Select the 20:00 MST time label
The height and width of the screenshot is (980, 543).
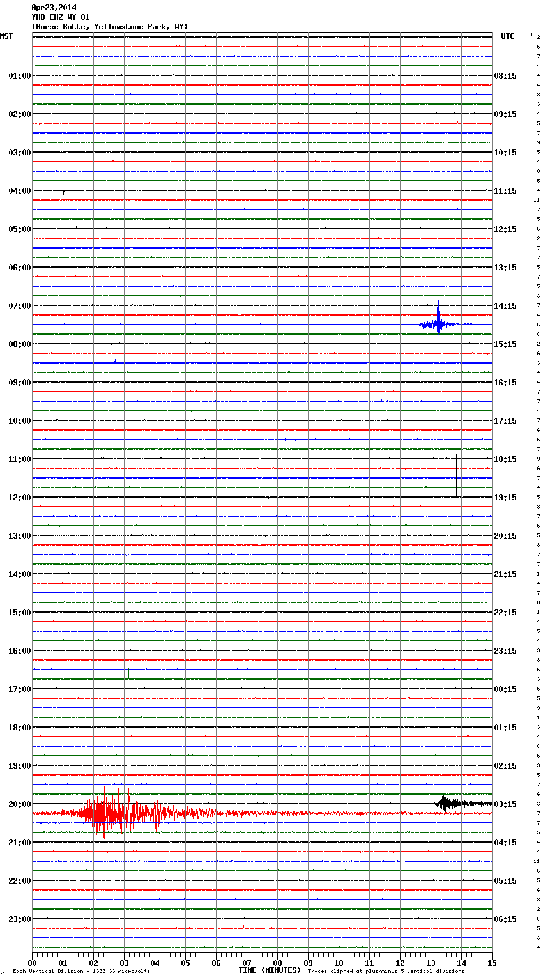click(19, 804)
